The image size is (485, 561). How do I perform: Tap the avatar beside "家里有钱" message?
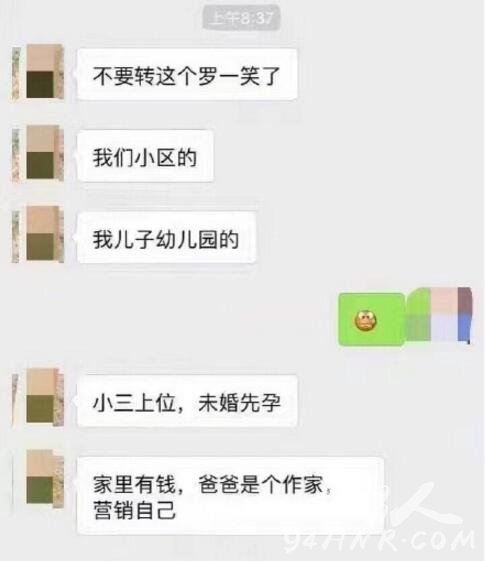[x=39, y=478]
